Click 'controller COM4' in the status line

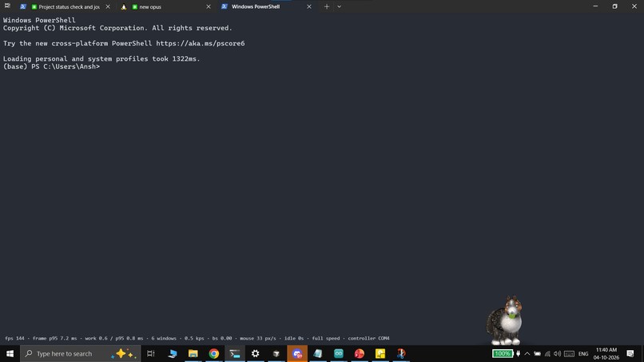tap(368, 338)
